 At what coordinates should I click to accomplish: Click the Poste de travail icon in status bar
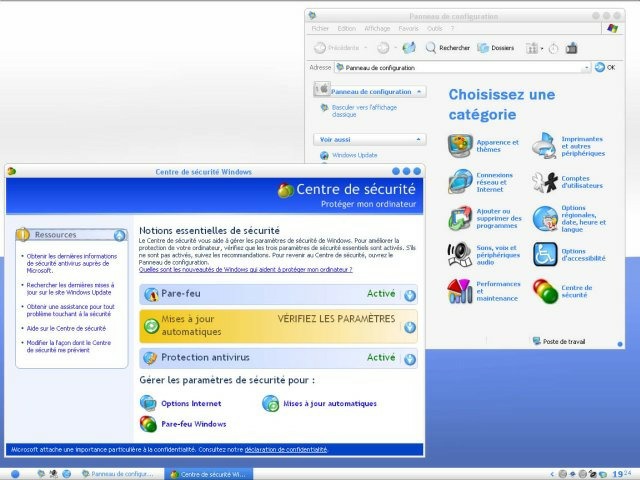point(537,341)
